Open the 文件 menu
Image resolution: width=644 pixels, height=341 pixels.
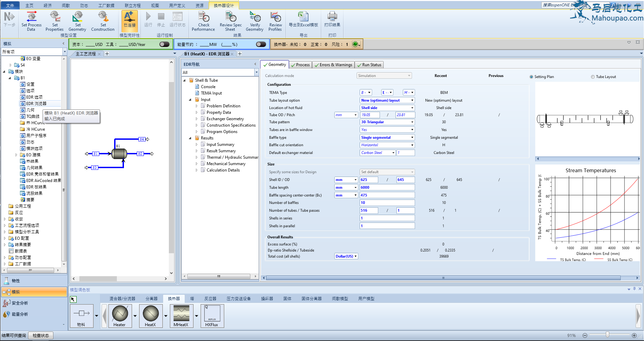pyautogui.click(x=10, y=5)
